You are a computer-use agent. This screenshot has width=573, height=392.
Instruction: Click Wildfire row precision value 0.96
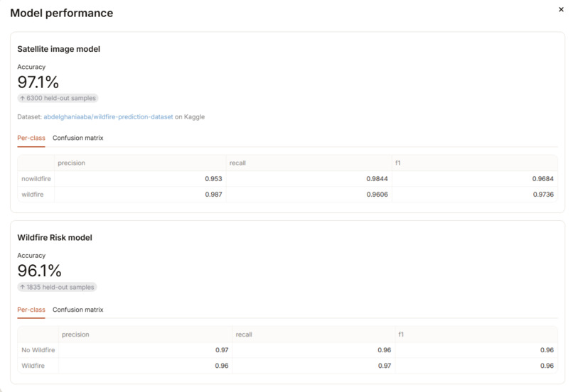click(x=222, y=366)
